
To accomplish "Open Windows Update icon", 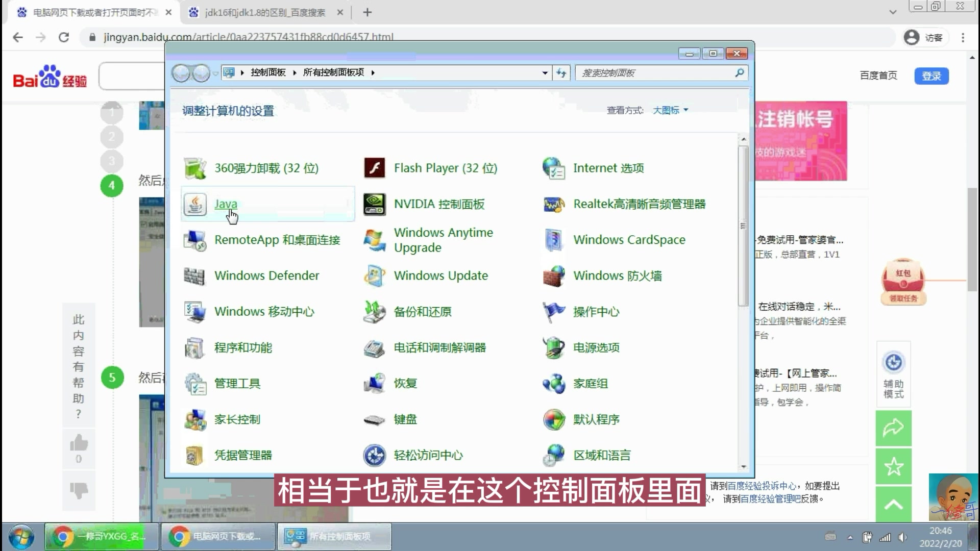I will coord(374,276).
